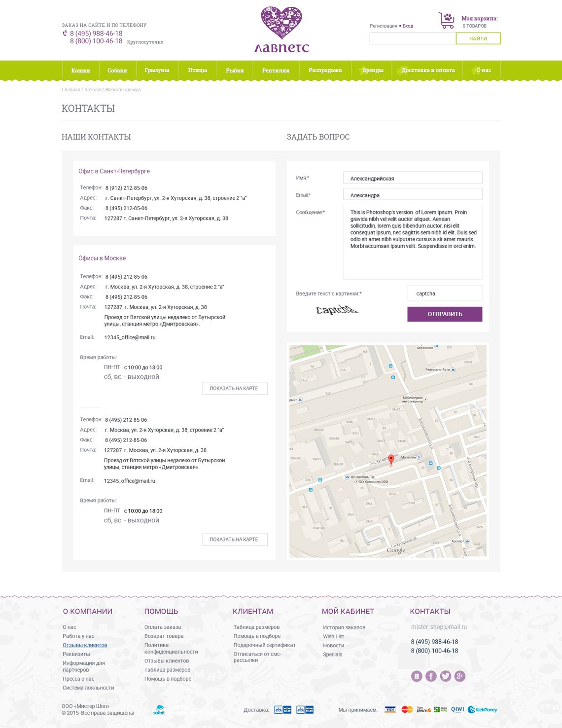This screenshot has height=728, width=562.
Task: Click the Регистрация link
Action: coord(384,26)
